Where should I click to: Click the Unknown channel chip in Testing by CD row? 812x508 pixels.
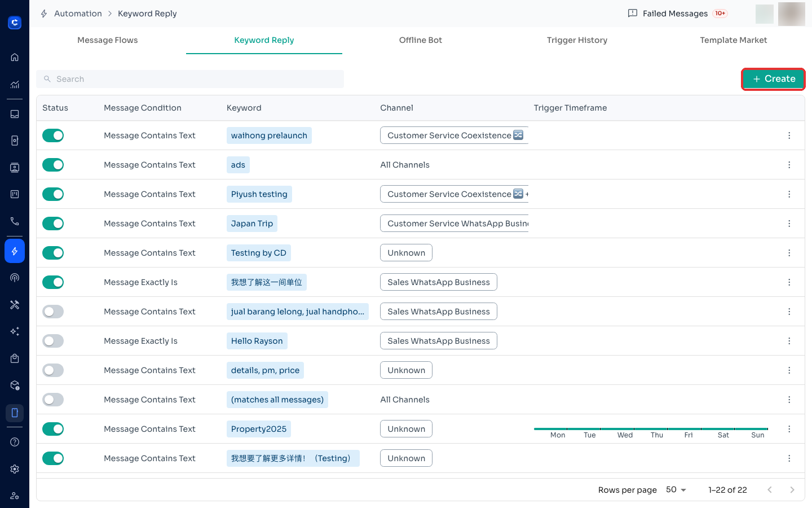(x=406, y=253)
